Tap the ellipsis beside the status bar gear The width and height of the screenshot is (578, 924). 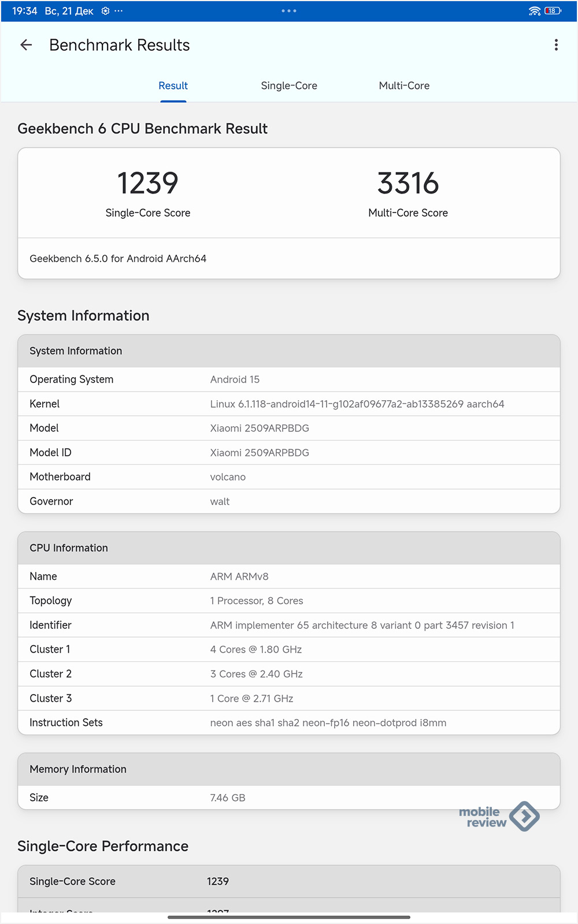(118, 11)
